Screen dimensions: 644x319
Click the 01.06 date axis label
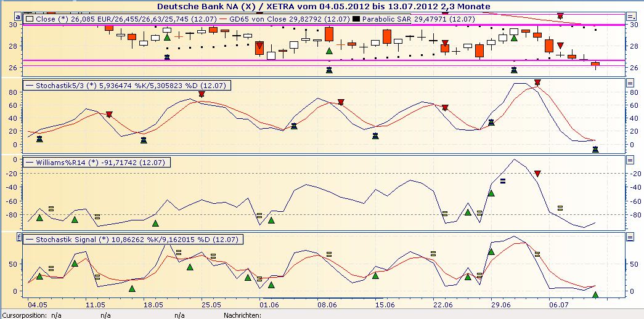(268, 305)
